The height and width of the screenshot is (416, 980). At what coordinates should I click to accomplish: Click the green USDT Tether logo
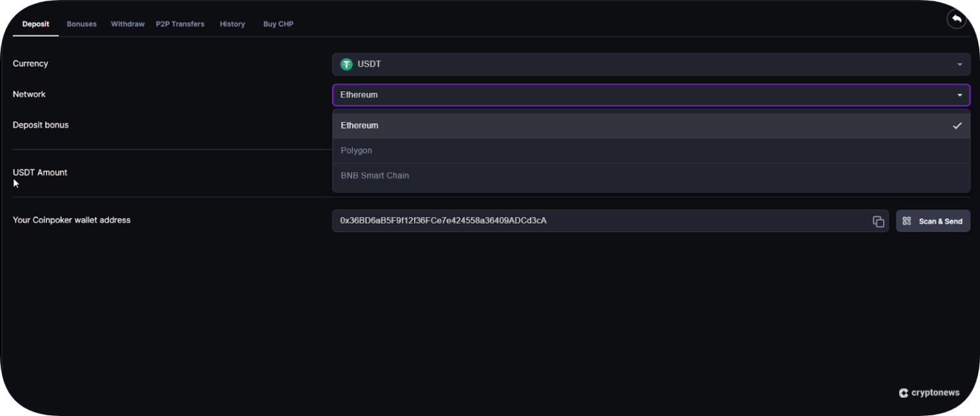point(346,64)
